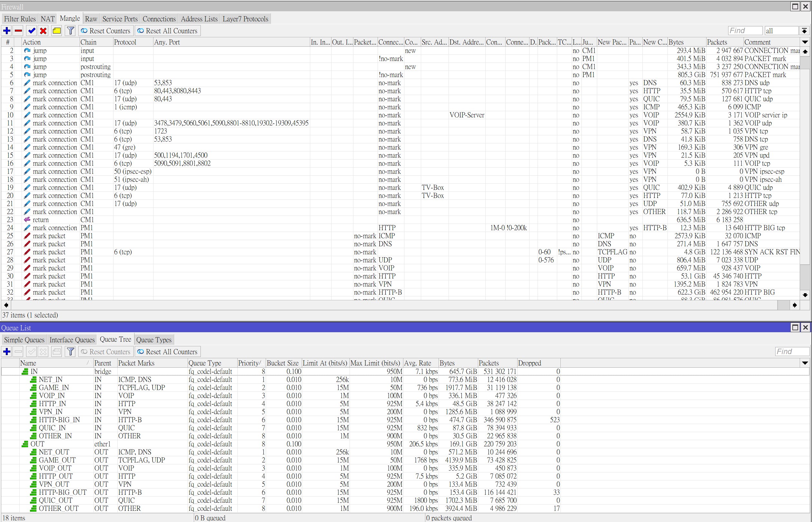The height and width of the screenshot is (522, 812).
Task: Click mark connection icon of rule 6 DNS udp
Action: coord(27,83)
